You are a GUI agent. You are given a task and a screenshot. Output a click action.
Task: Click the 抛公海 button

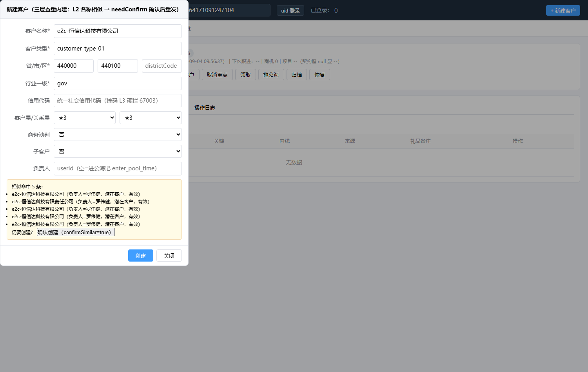pos(271,75)
